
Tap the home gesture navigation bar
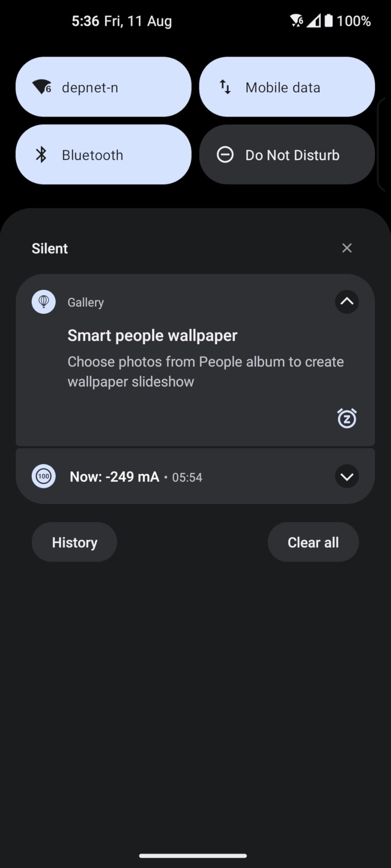(x=193, y=856)
